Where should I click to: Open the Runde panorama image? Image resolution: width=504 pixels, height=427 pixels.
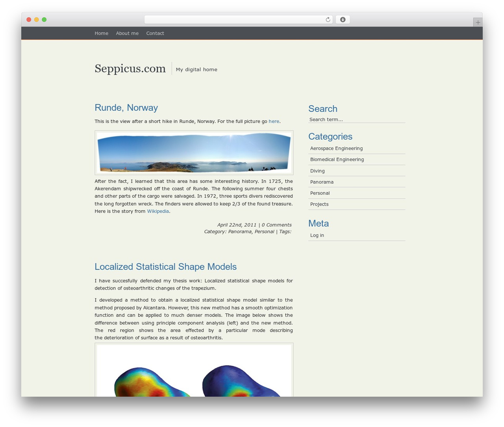(x=194, y=153)
